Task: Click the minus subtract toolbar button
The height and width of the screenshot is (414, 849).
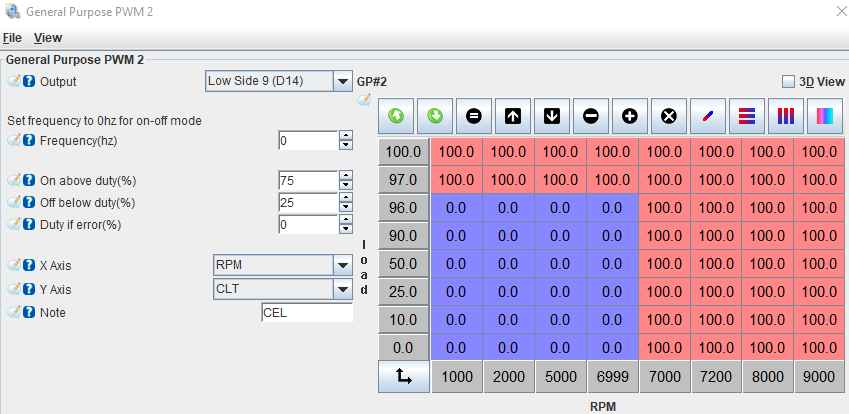Action: [x=590, y=116]
